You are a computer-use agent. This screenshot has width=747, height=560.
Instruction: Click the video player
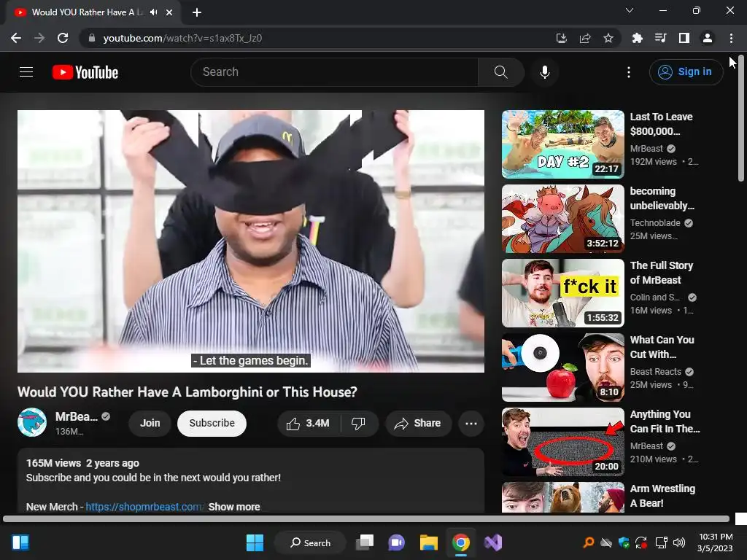[251, 241]
